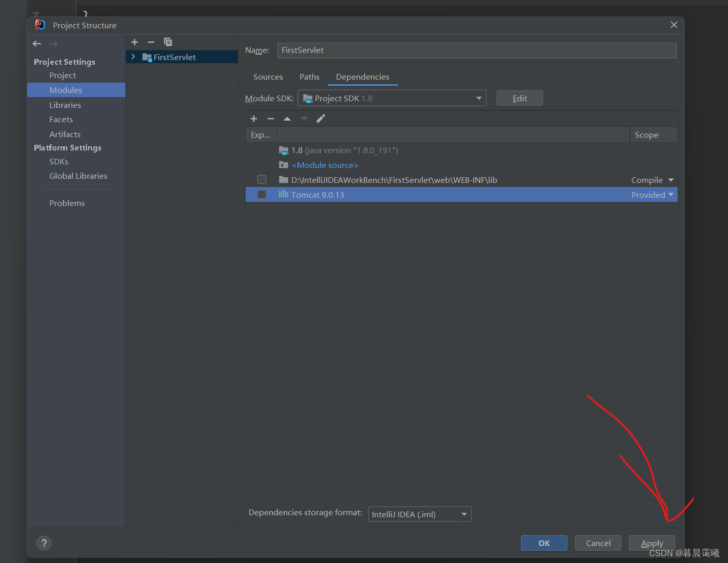
Task: Click the FirstServlet module folder icon
Action: [x=147, y=57]
